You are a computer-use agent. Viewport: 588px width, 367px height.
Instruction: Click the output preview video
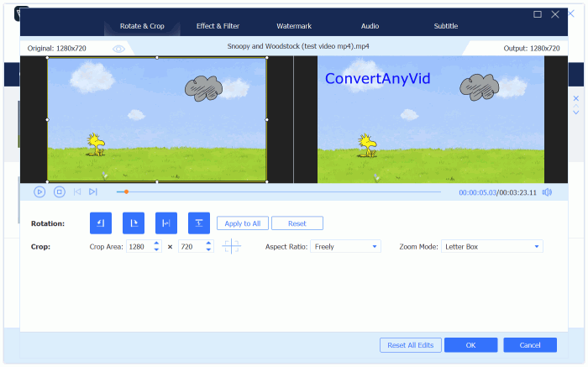pyautogui.click(x=431, y=119)
